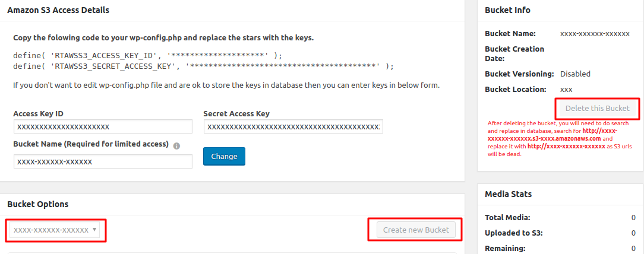Click the Bucket Versioning Disabled value
Viewport: 644px width, 254px height.
575,74
